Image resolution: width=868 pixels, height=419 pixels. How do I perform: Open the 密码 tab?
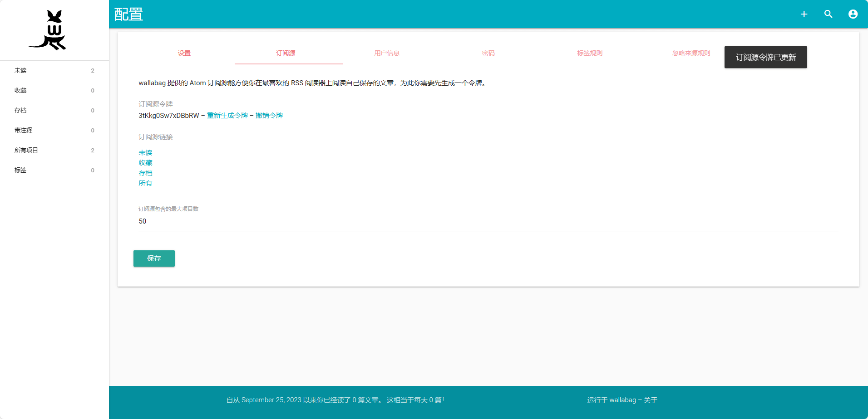click(x=488, y=53)
